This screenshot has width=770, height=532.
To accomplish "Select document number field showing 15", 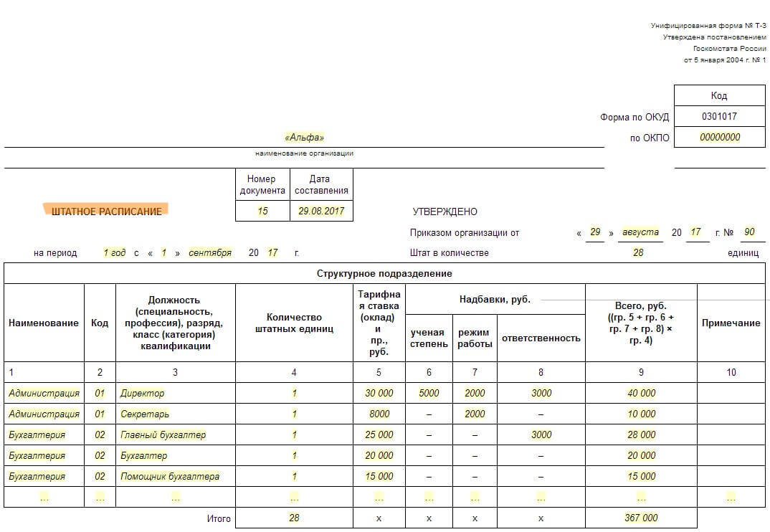I will coord(262,212).
